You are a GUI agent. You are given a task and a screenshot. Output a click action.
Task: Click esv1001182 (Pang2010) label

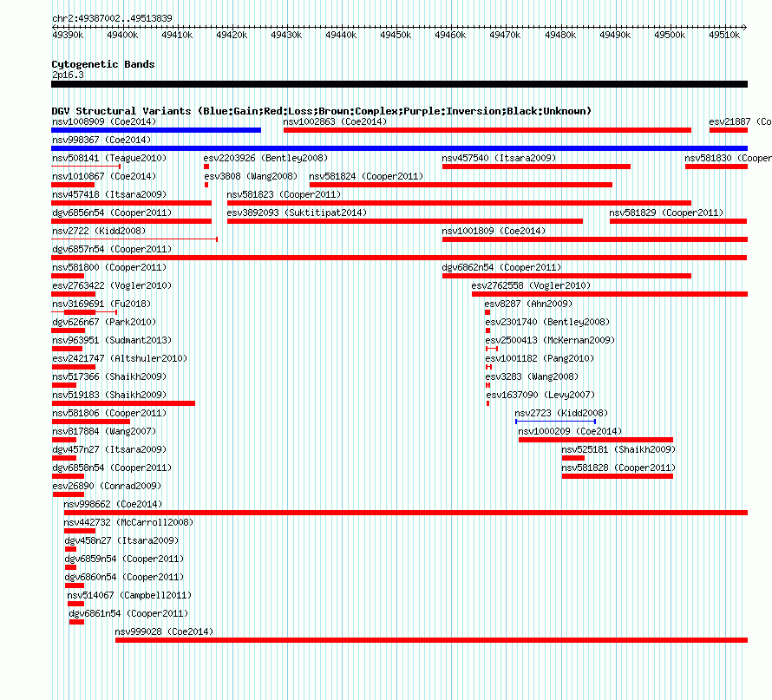point(540,358)
